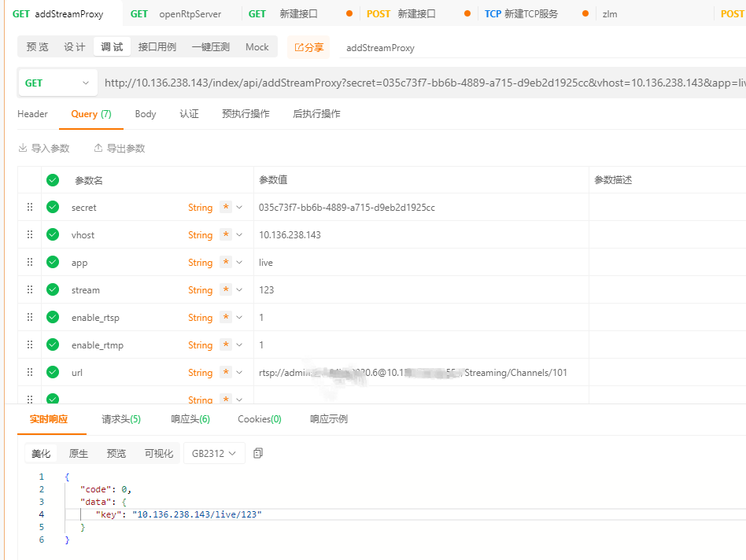746x560 pixels.
Task: Open the 预执行操作 pre-request tab
Action: pos(246,114)
